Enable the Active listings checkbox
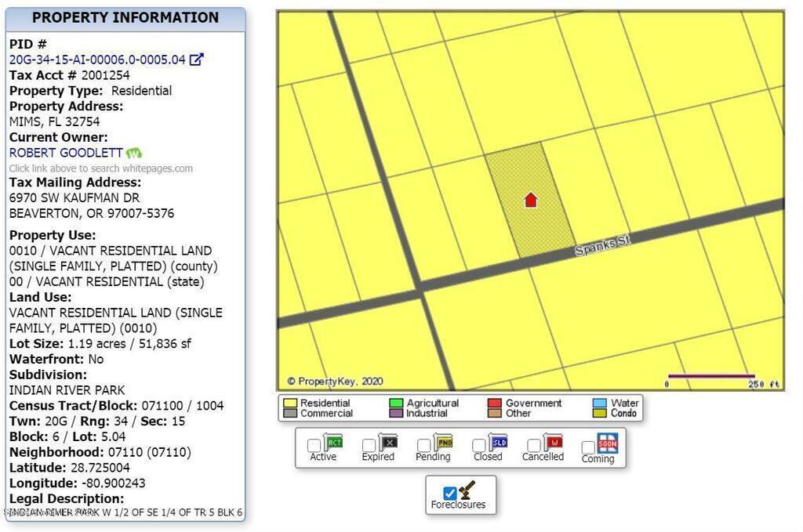 click(x=314, y=446)
